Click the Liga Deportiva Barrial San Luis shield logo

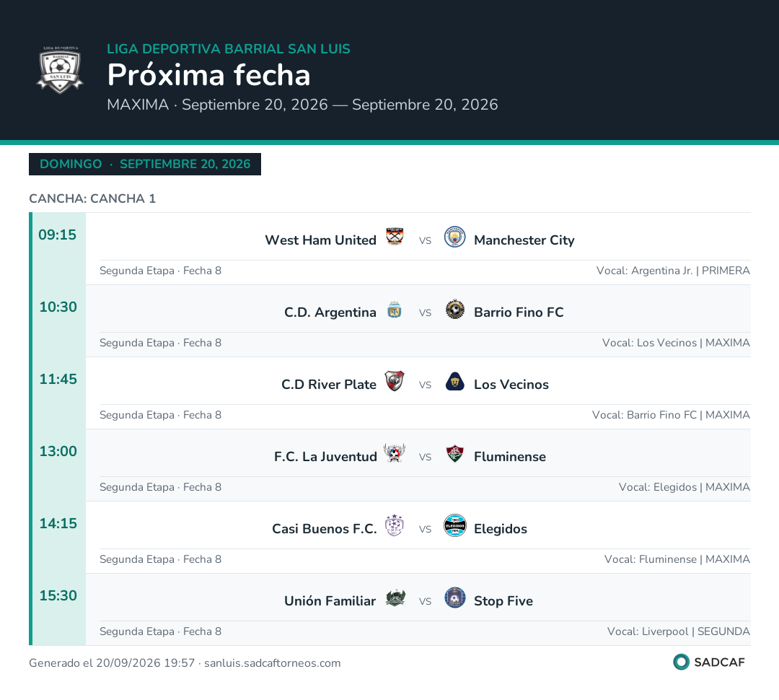click(x=60, y=69)
